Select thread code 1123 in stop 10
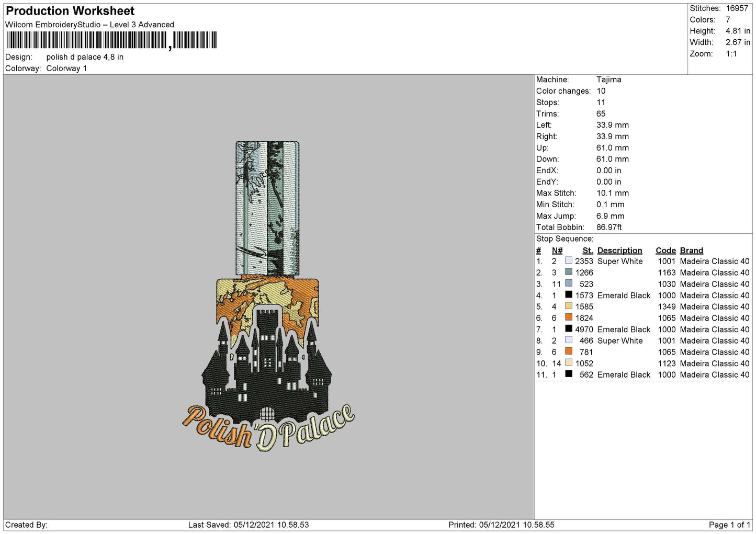The image size is (756, 534). 667,363
